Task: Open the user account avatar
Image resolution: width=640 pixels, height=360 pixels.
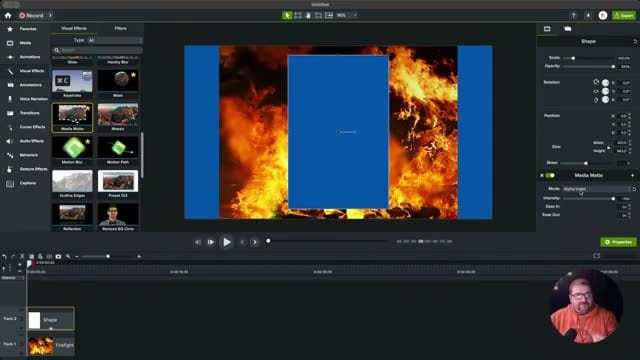Action: (x=603, y=16)
